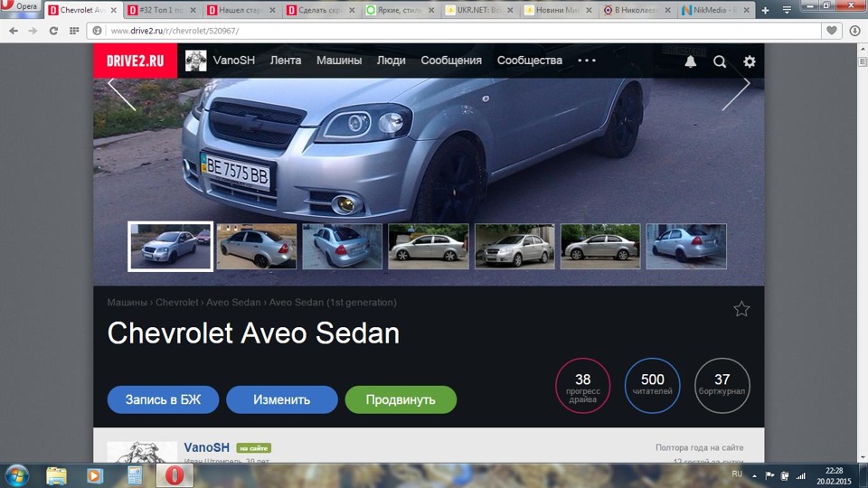Viewport: 868px width, 488px height.
Task: Select last thumbnail in photo strip
Action: click(686, 246)
